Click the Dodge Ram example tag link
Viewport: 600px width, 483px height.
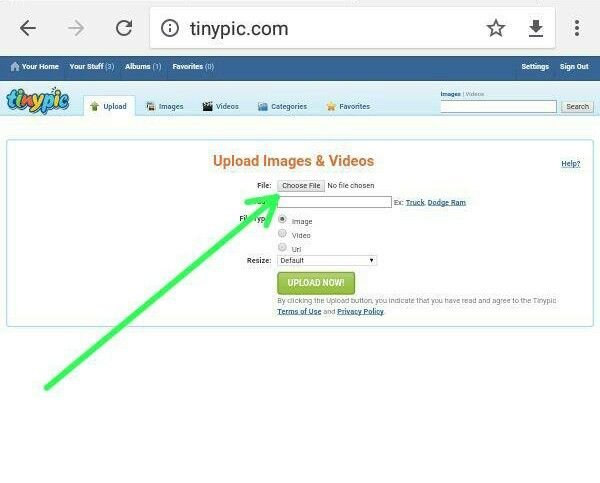coord(447,202)
